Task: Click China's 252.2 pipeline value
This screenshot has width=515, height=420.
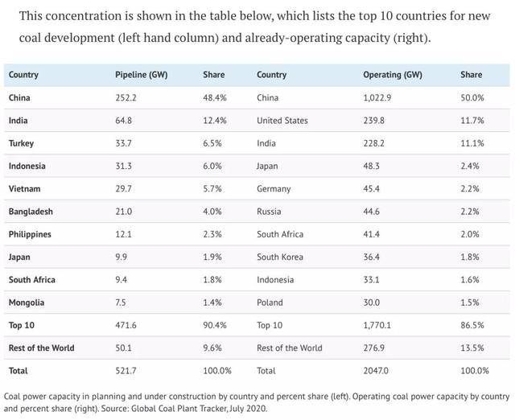Action: (127, 97)
